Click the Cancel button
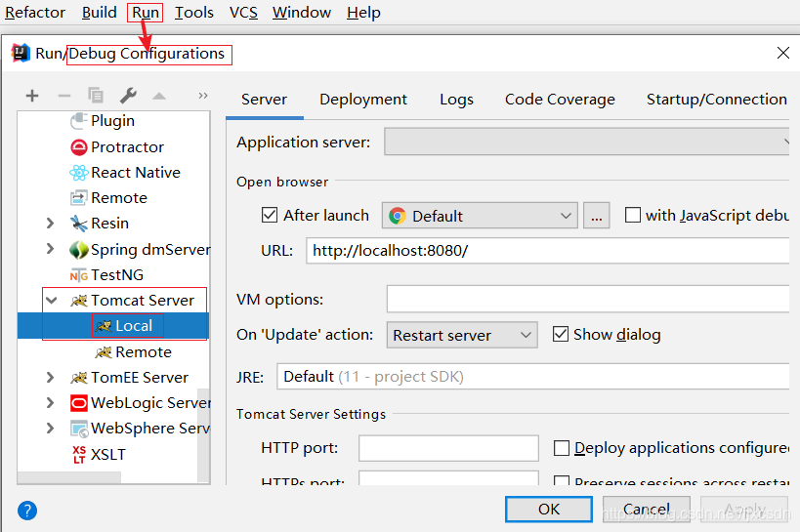Image resolution: width=800 pixels, height=532 pixels. [647, 509]
